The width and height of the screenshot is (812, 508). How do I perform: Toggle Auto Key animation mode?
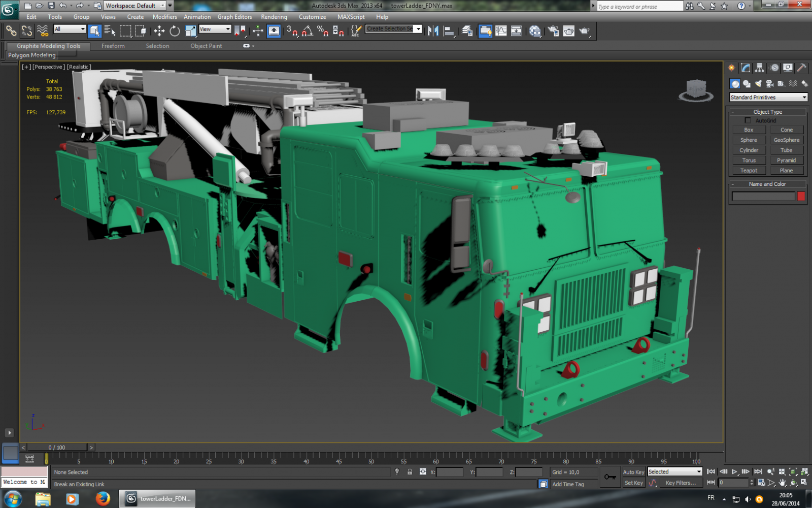633,472
